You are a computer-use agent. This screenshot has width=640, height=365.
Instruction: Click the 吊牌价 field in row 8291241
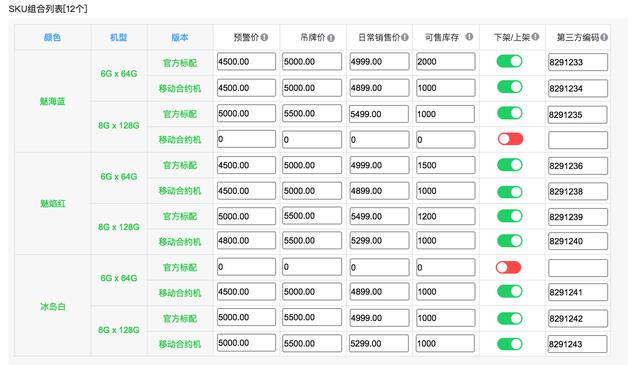coord(312,292)
